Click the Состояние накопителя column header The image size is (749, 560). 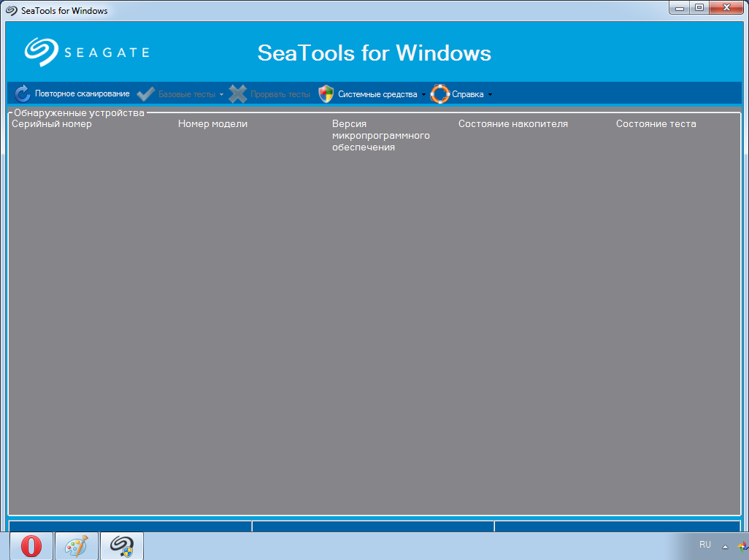pyautogui.click(x=512, y=124)
